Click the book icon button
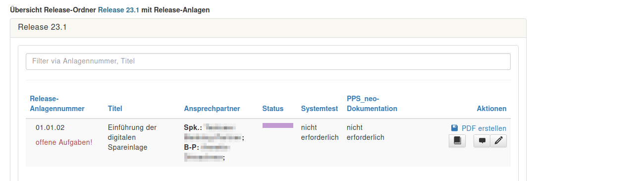Viewport: 644px width, 181px height. 457,141
